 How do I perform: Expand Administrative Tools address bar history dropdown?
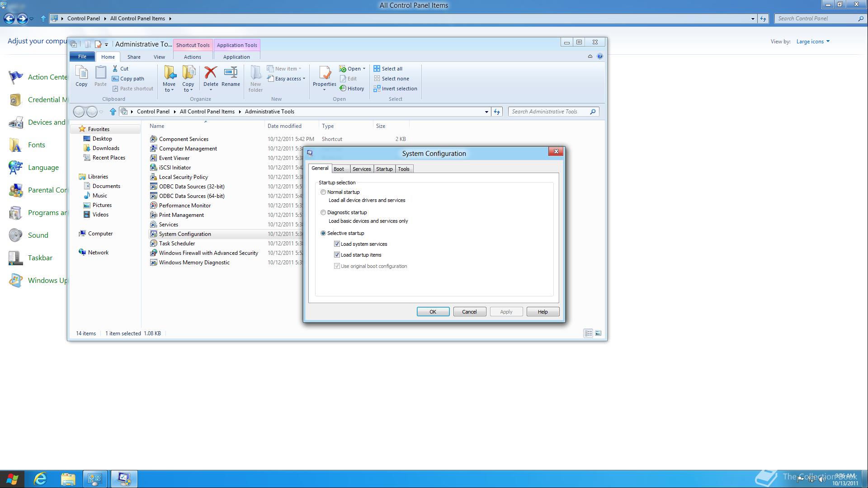(486, 112)
